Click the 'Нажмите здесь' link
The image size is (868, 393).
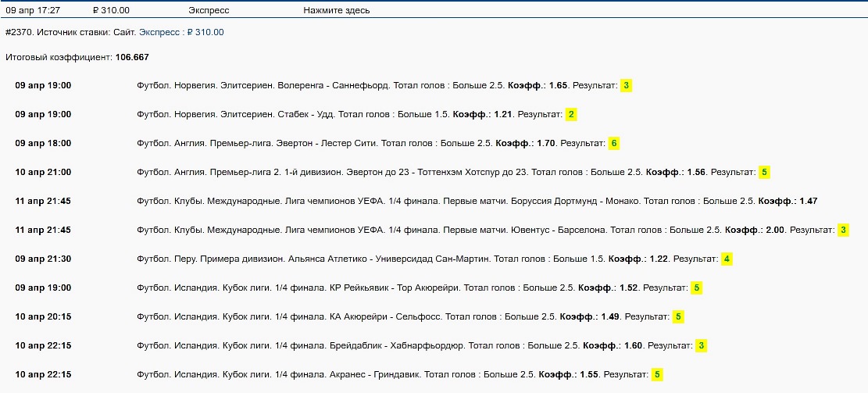point(337,10)
